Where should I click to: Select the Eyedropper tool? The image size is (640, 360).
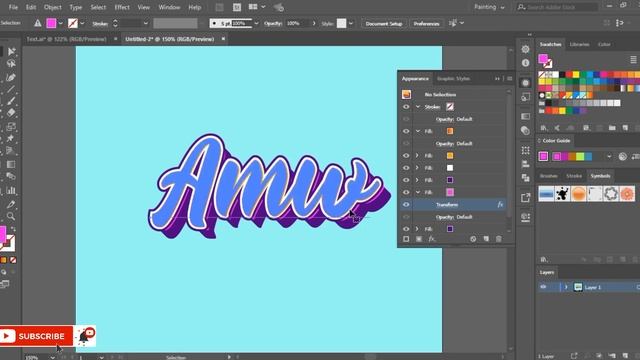(11, 204)
